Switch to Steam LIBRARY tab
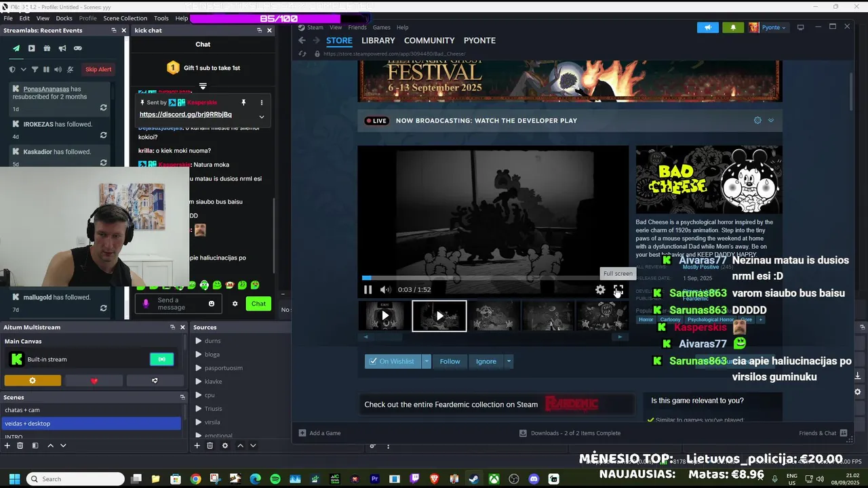The width and height of the screenshot is (868, 488). point(378,41)
